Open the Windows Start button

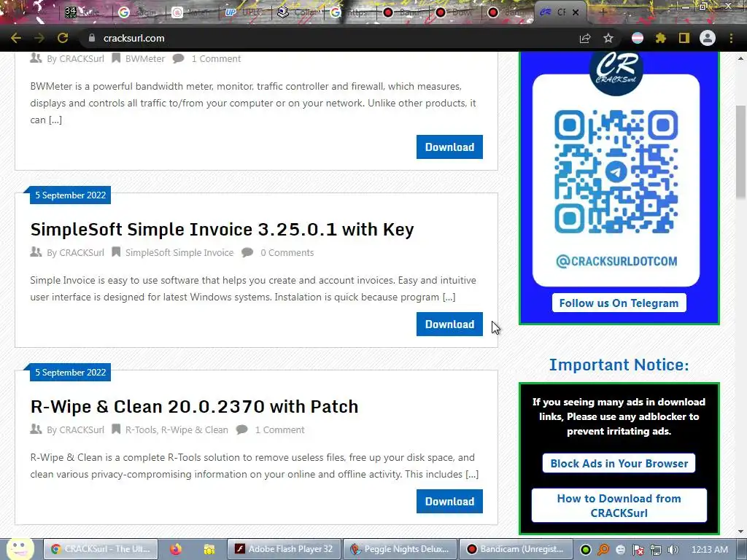tap(19, 549)
